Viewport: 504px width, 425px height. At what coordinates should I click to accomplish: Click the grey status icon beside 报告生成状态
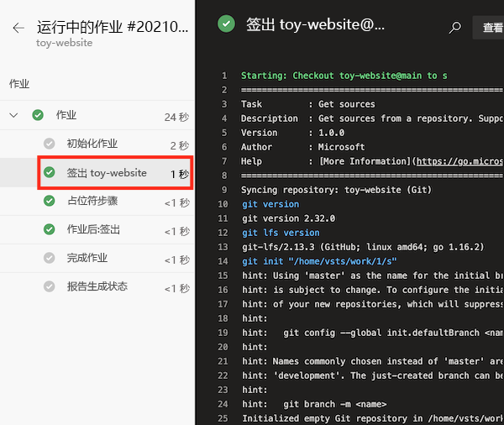point(50,286)
